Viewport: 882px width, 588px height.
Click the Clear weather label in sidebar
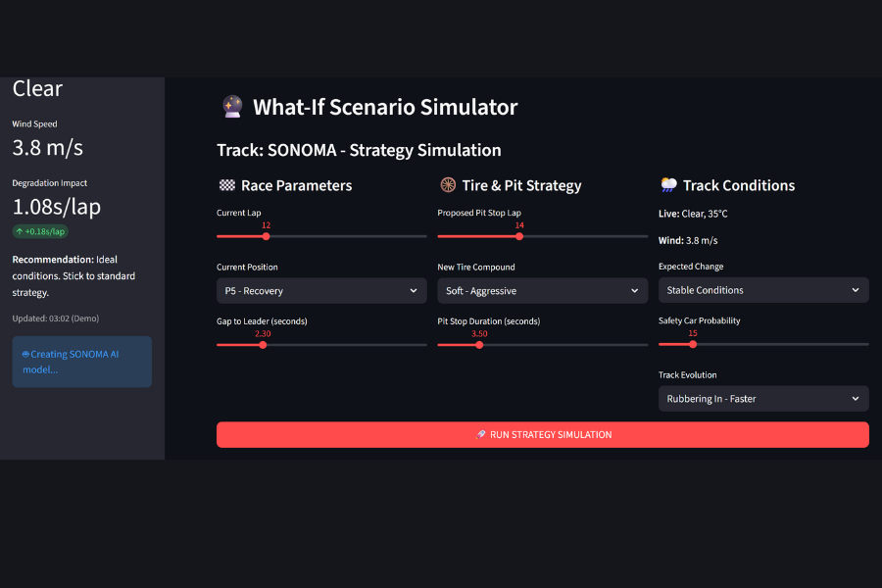click(x=37, y=88)
